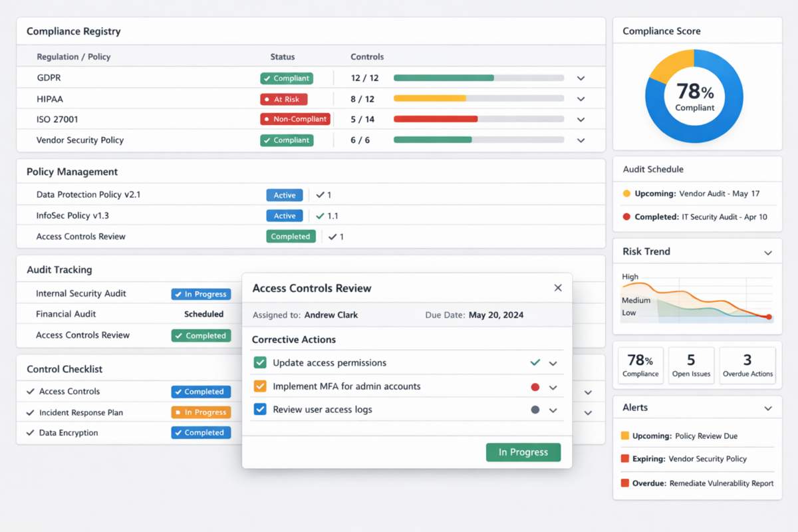Expand the HIPAA compliance row
The height and width of the screenshot is (532, 798).
point(581,98)
